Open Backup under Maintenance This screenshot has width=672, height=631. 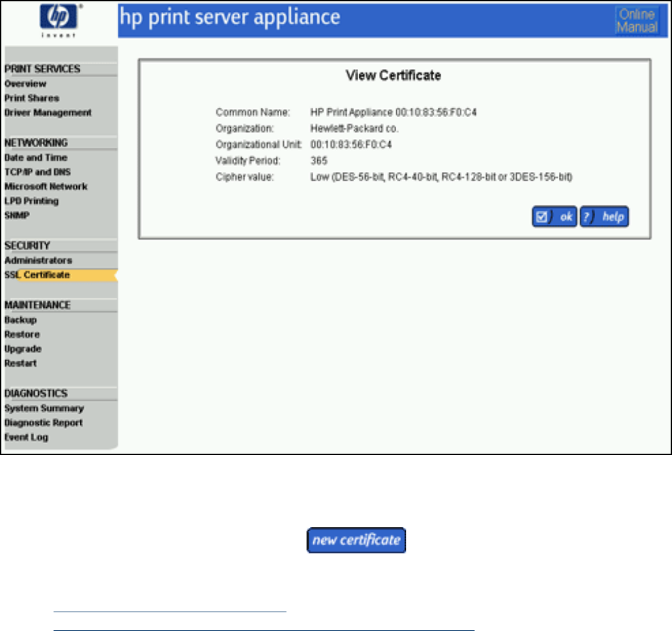[x=21, y=320]
